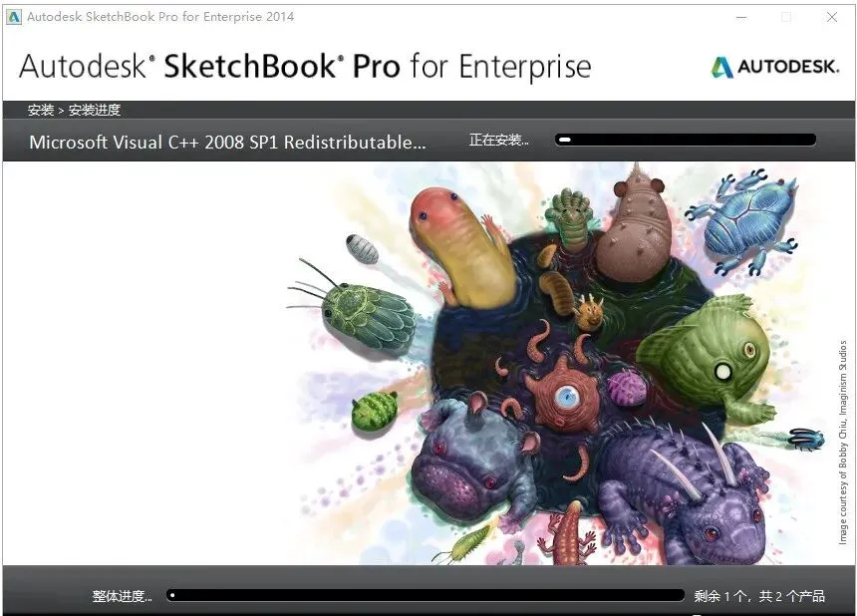Close the SketchBook Pro installer window
857x616 pixels.
[832, 17]
